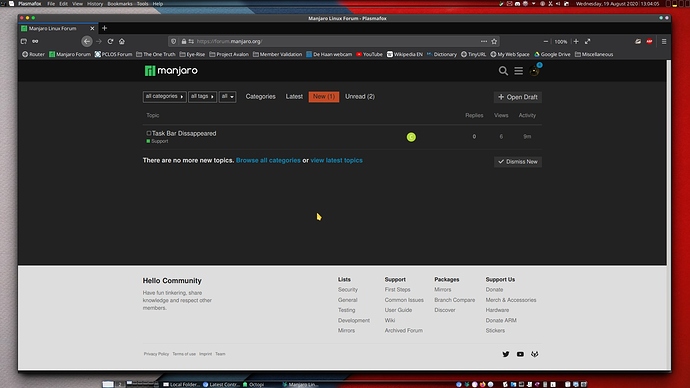Go to browser home page icon
The width and height of the screenshot is (690, 388).
tap(122, 41)
